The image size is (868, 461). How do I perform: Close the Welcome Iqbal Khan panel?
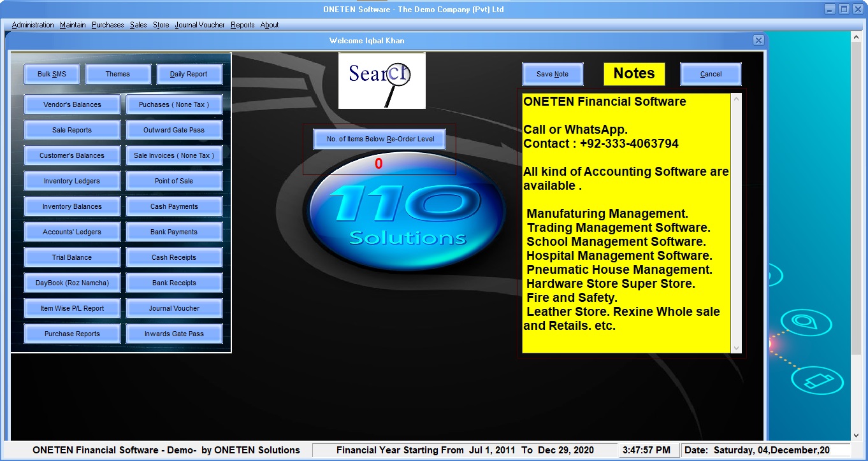758,40
